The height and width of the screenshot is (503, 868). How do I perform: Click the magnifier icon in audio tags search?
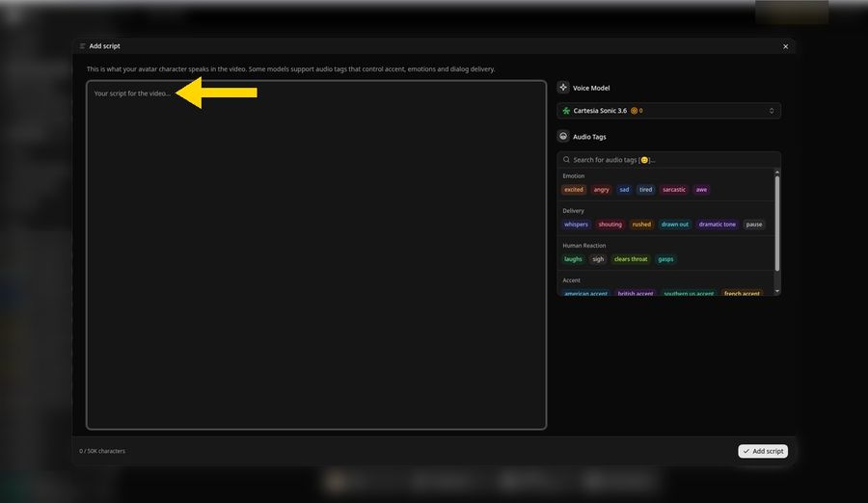[x=566, y=159]
